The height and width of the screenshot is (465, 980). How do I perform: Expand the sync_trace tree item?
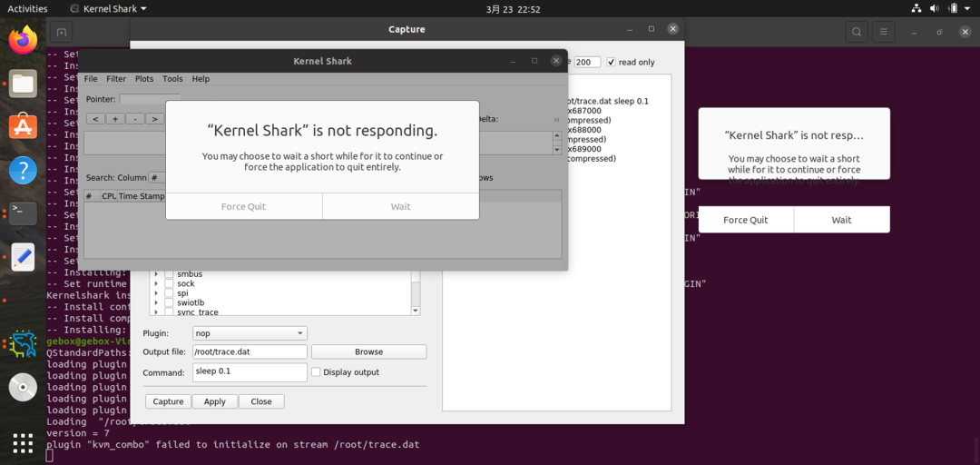(x=156, y=312)
